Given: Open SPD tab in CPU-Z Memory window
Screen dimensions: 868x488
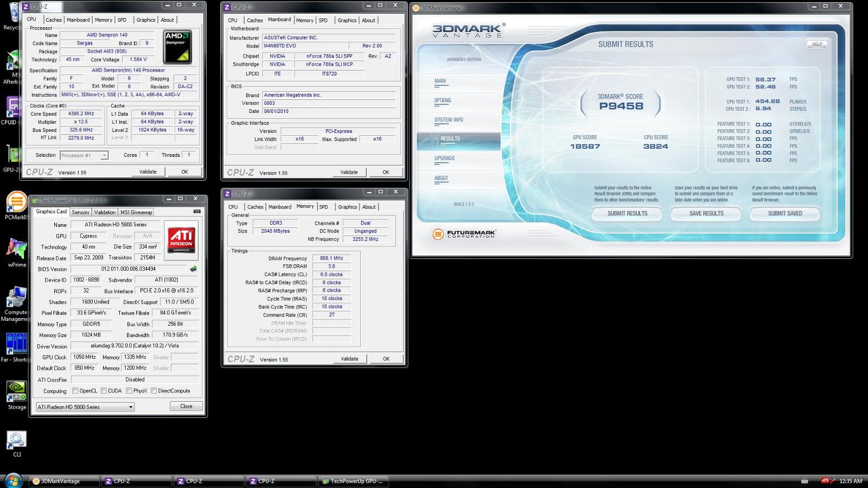Looking at the screenshot, I should [x=324, y=207].
